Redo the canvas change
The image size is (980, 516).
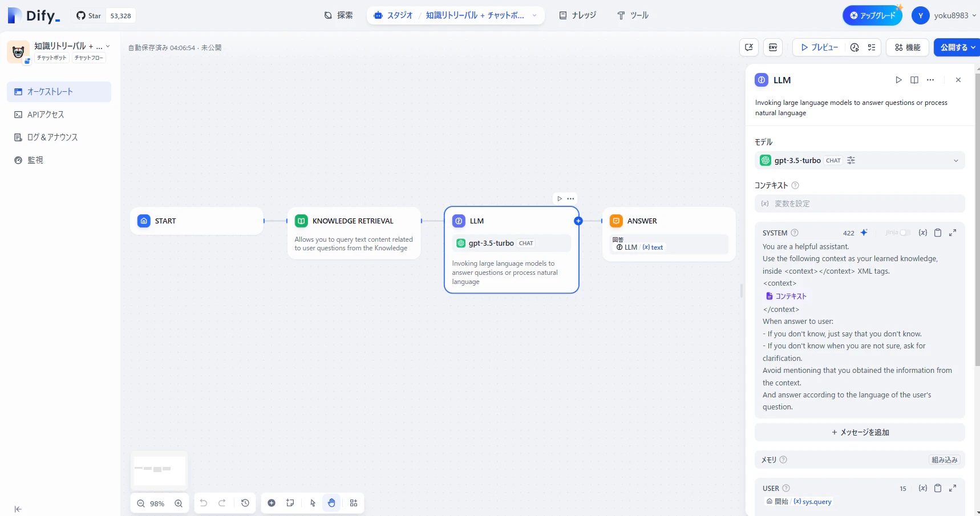pyautogui.click(x=222, y=503)
